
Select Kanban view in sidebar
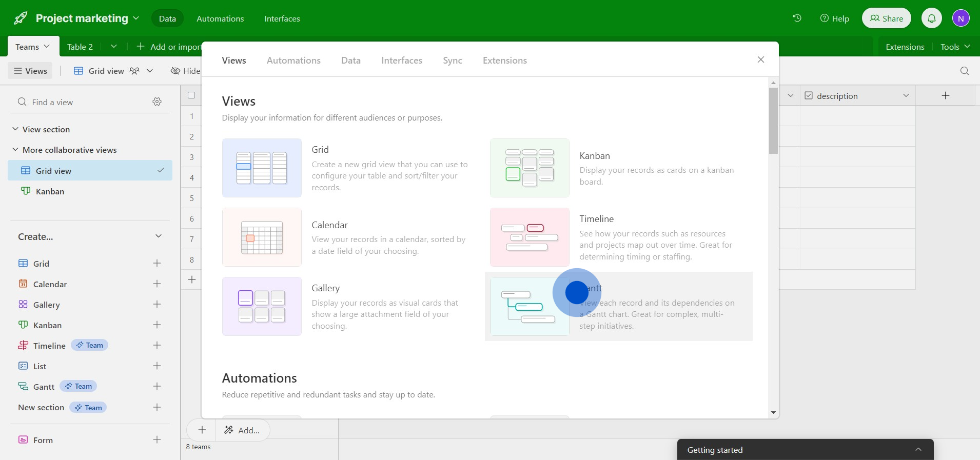point(90,191)
